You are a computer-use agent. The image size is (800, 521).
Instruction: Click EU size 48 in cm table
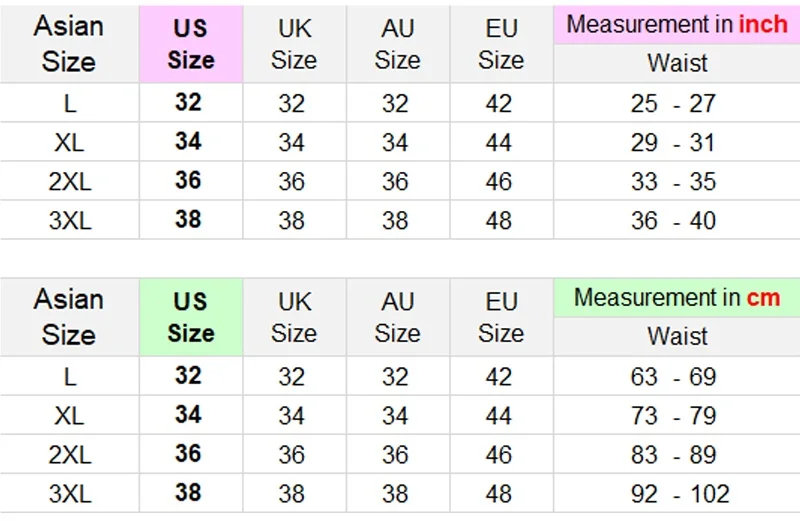[x=498, y=493]
